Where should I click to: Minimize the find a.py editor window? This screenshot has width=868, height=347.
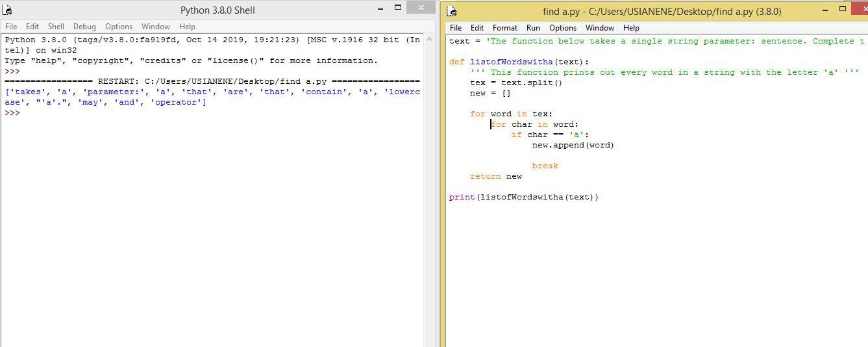point(825,10)
